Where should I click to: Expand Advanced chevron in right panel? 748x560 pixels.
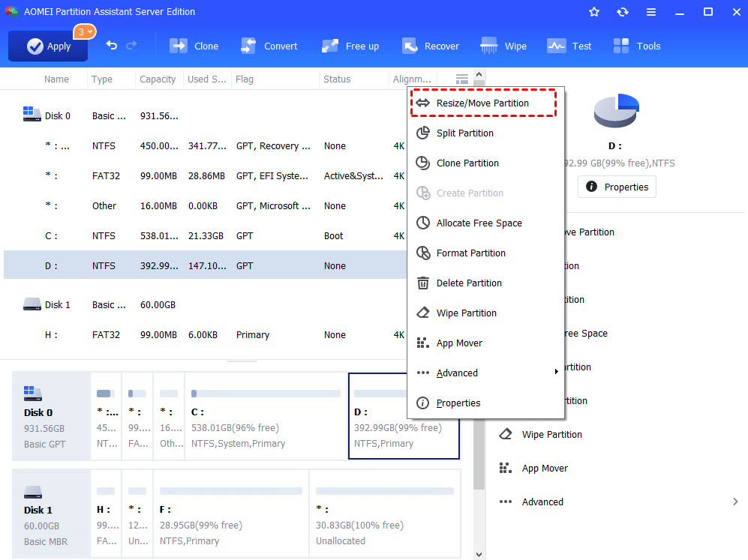(x=735, y=502)
